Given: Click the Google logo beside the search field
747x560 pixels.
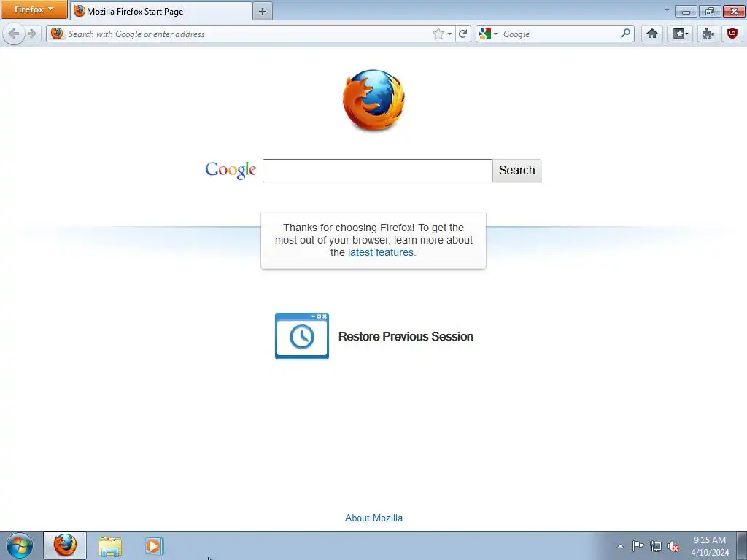Looking at the screenshot, I should tap(231, 170).
